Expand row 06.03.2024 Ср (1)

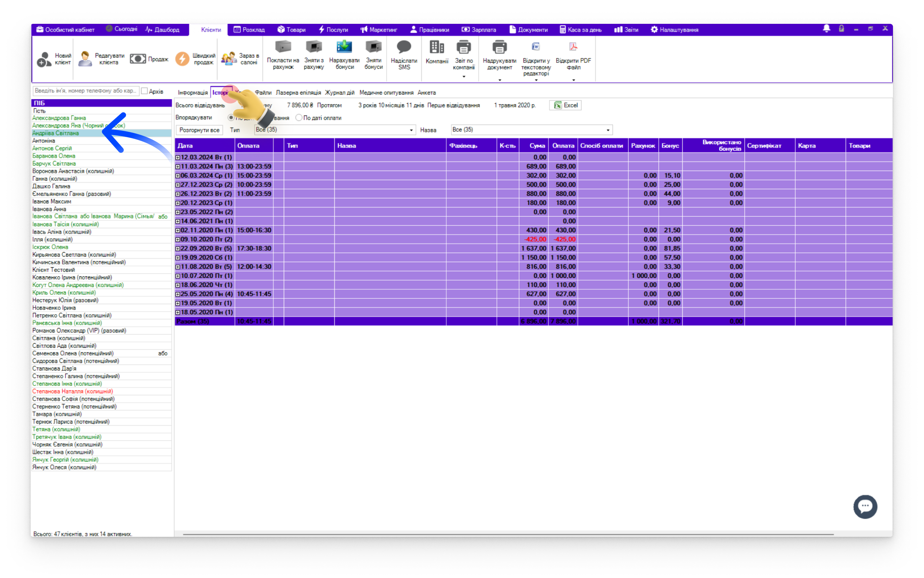coord(178,176)
